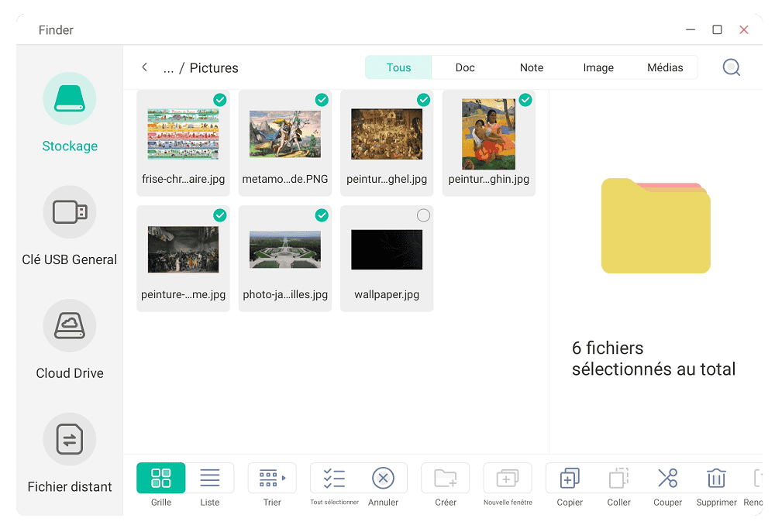Click the peinture-...me.jpg painting thumbnail
The width and height of the screenshot is (775, 532).
point(184,249)
